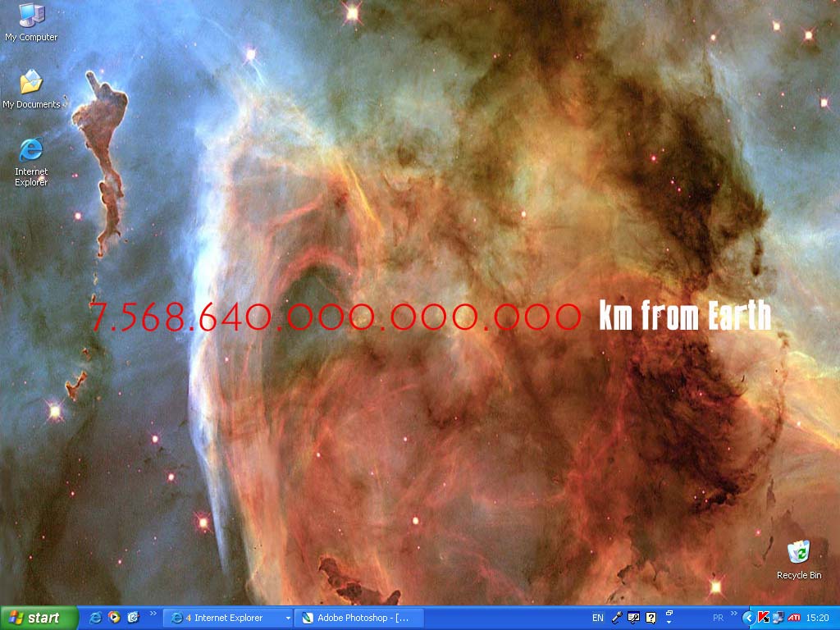
Task: Open the language bar help icon
Action: tap(651, 618)
